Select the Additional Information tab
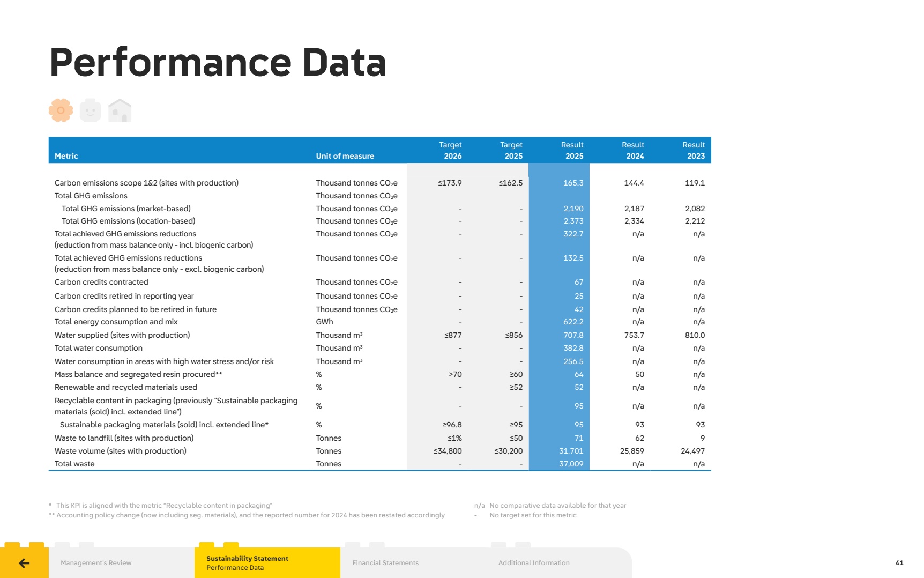Viewport: 924px width, 578px height. pyautogui.click(x=533, y=562)
